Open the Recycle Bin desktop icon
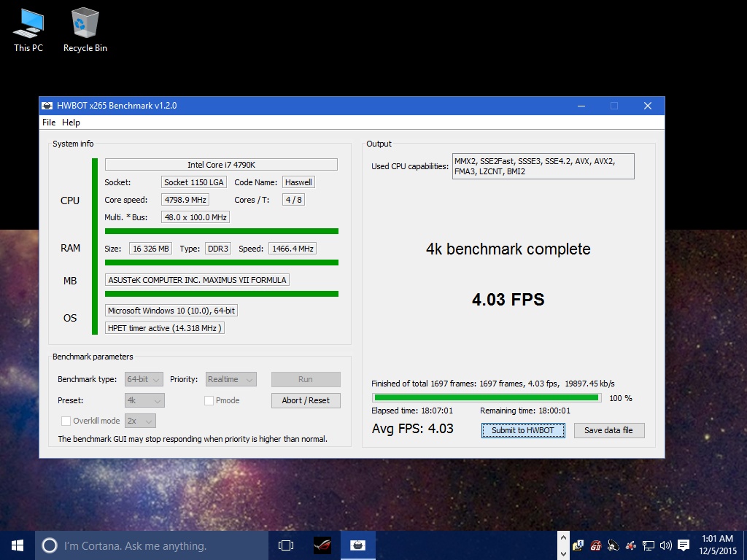The image size is (747, 560). pyautogui.click(x=85, y=30)
